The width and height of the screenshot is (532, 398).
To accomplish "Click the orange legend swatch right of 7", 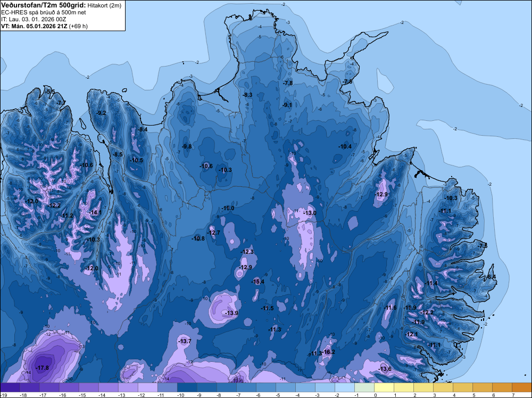I will pyautogui.click(x=522, y=387).
